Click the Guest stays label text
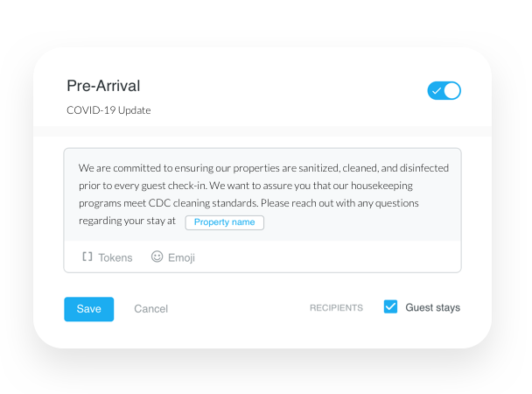The width and height of the screenshot is (532, 394). tap(432, 307)
